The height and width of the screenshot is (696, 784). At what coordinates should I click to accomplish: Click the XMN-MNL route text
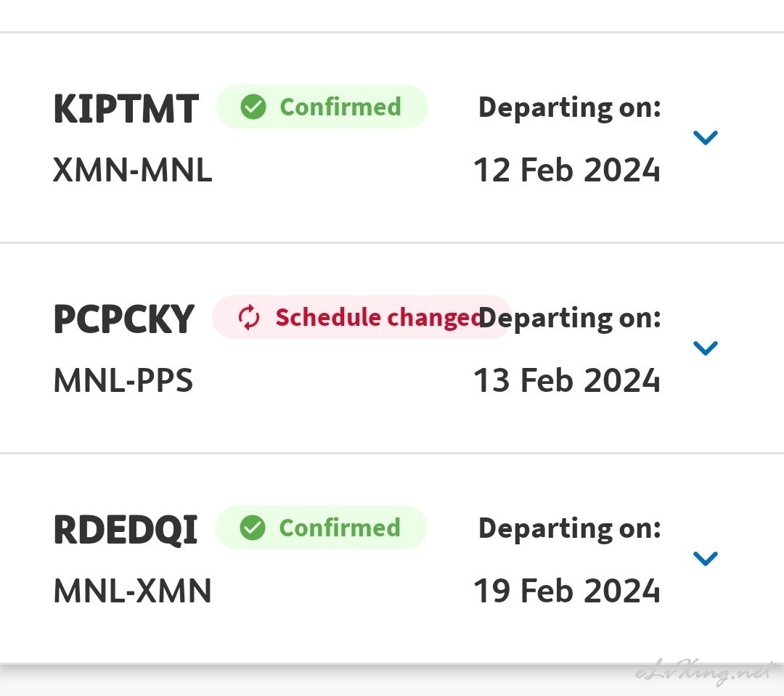133,171
